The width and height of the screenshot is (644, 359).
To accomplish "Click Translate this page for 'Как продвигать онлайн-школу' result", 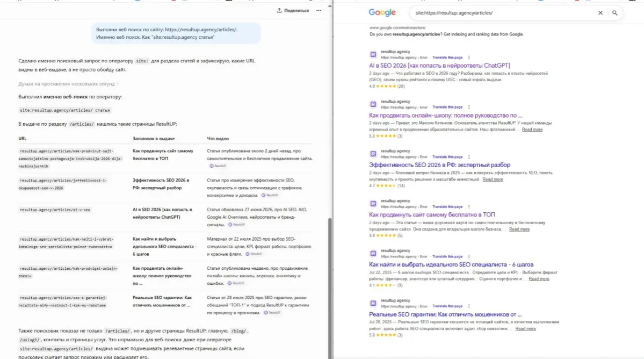I will click(x=447, y=107).
